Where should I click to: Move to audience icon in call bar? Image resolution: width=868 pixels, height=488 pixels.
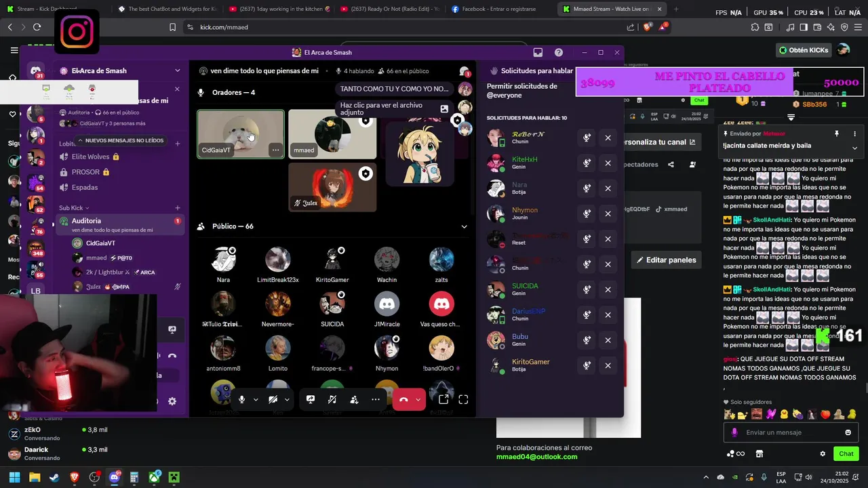tap(354, 400)
